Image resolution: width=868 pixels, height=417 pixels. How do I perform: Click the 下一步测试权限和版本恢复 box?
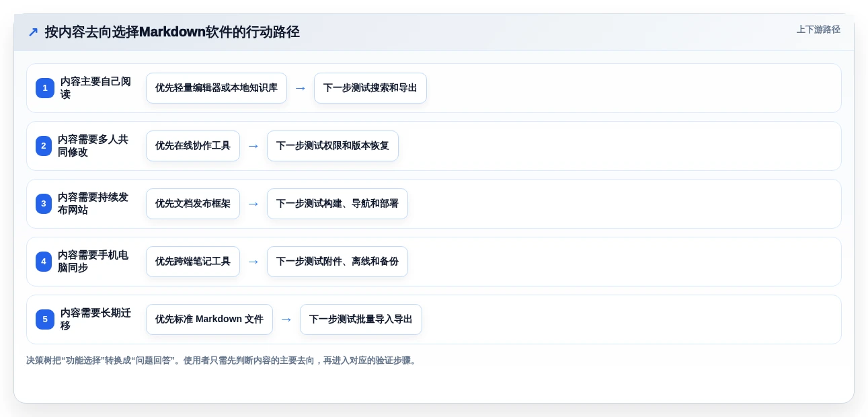click(333, 146)
